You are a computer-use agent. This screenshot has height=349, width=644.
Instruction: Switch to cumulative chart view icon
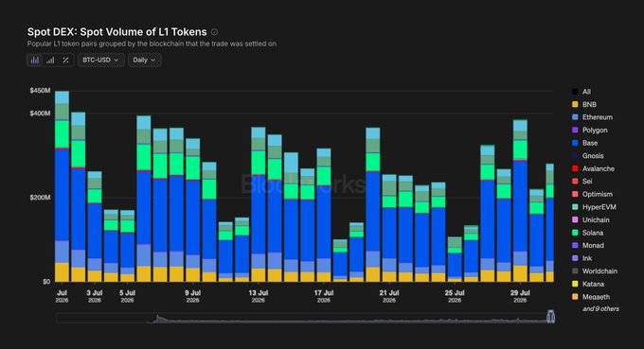(x=50, y=60)
